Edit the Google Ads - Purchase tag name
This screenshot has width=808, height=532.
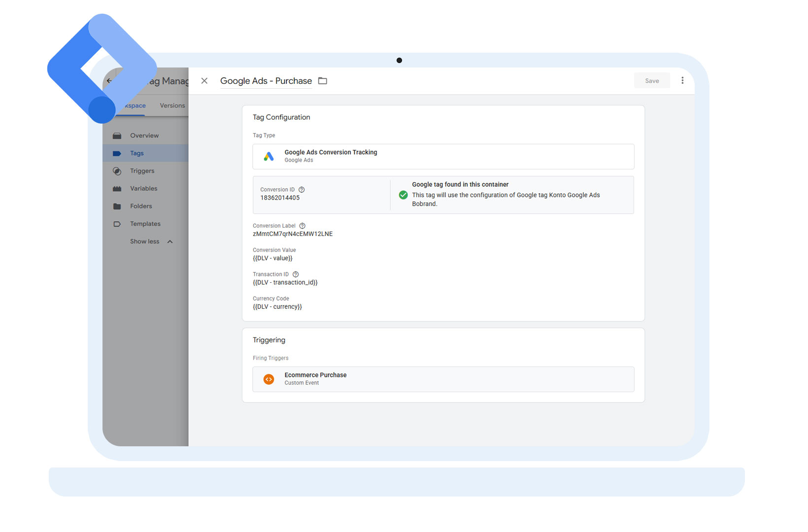266,81
